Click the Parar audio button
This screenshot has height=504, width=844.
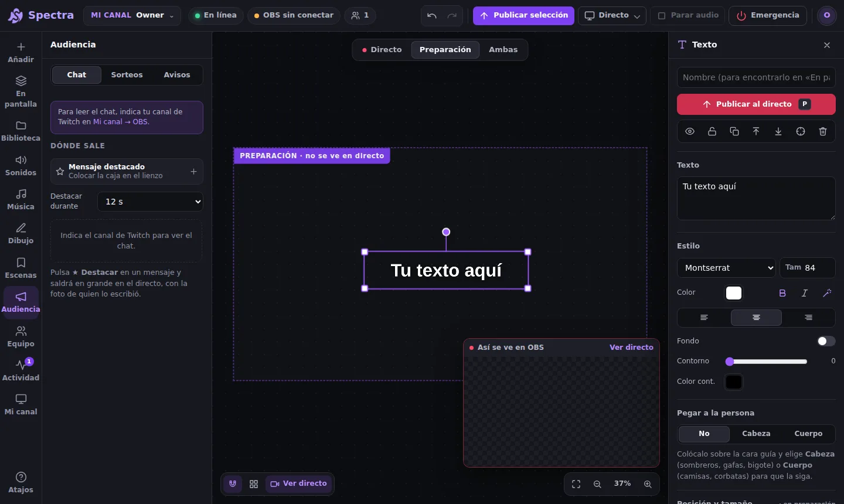(x=688, y=16)
